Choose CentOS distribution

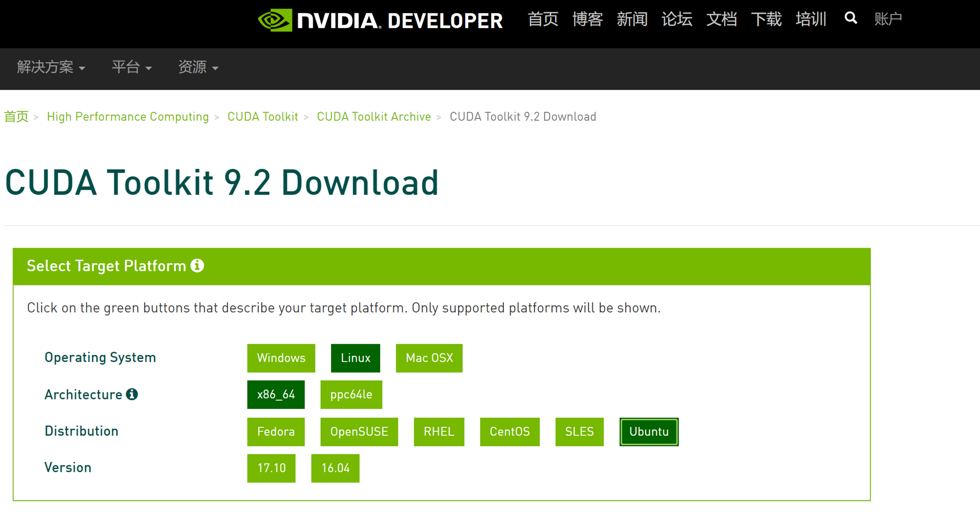pos(509,431)
